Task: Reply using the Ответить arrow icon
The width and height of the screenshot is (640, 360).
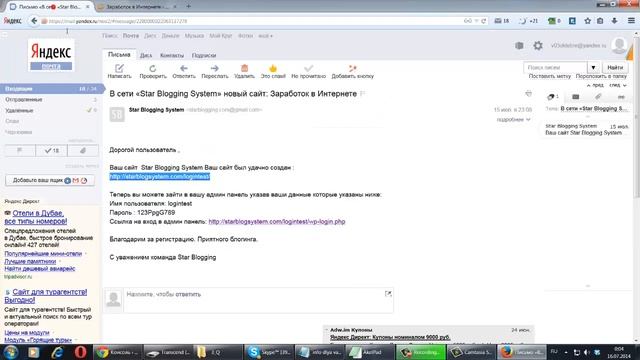Action: point(184,68)
